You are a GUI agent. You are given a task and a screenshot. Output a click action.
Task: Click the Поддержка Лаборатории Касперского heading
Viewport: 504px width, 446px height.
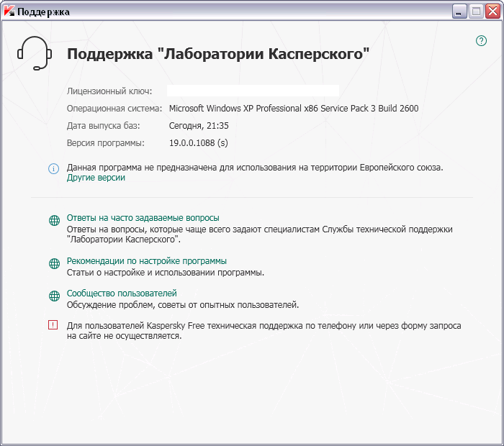(218, 54)
